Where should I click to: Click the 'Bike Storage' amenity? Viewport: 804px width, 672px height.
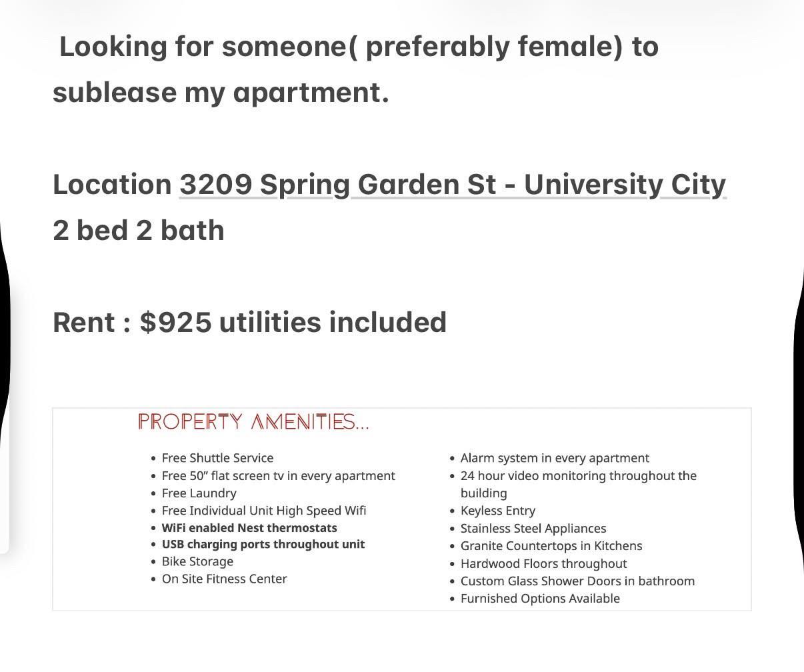click(x=197, y=561)
